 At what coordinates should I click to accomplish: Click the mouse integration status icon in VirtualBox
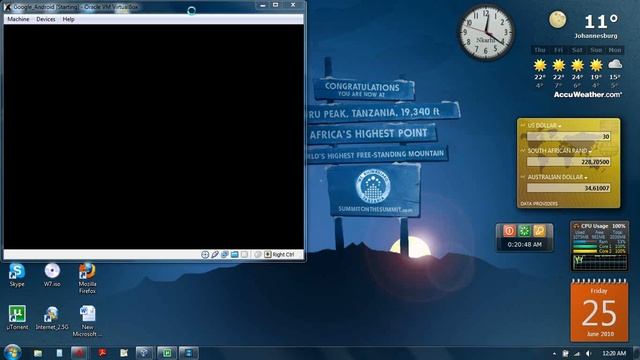(x=258, y=254)
